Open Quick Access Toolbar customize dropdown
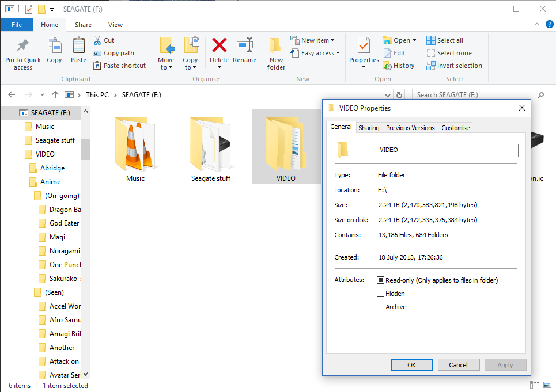The image size is (556, 392). [52, 10]
